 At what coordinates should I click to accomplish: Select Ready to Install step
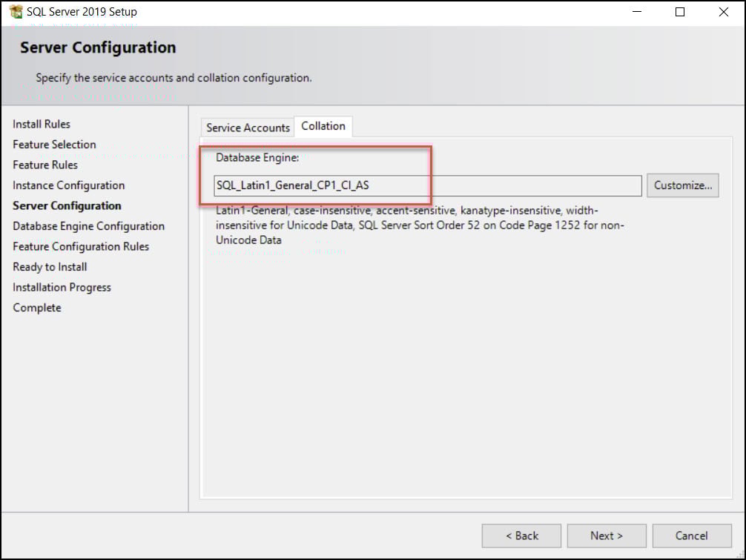[50, 268]
